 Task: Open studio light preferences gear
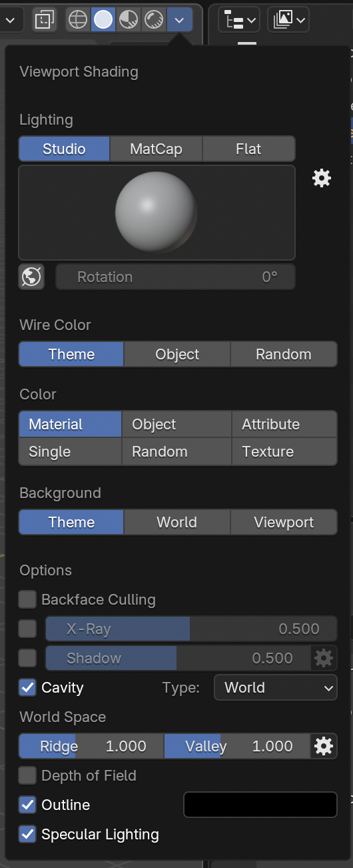(x=322, y=178)
